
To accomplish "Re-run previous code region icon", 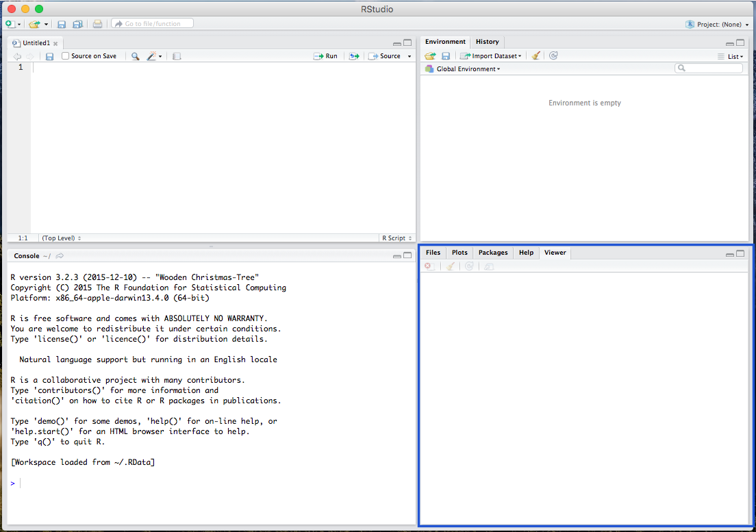I will (353, 56).
